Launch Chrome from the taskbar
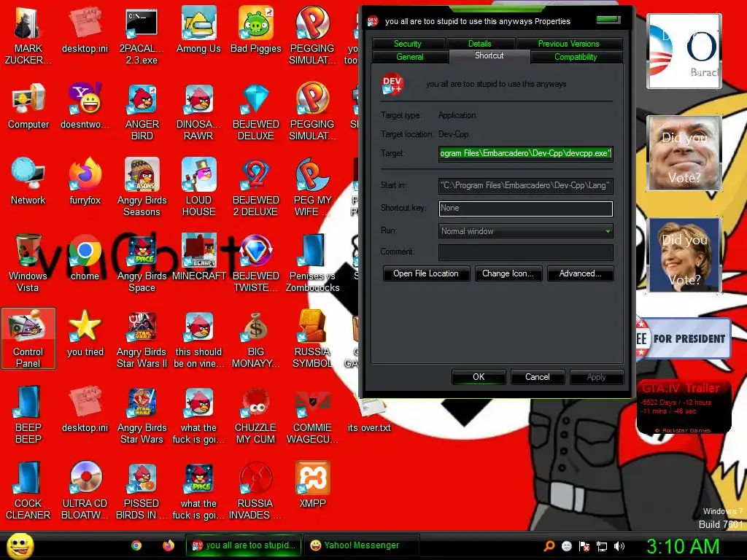This screenshot has height=560, width=747. (136, 545)
